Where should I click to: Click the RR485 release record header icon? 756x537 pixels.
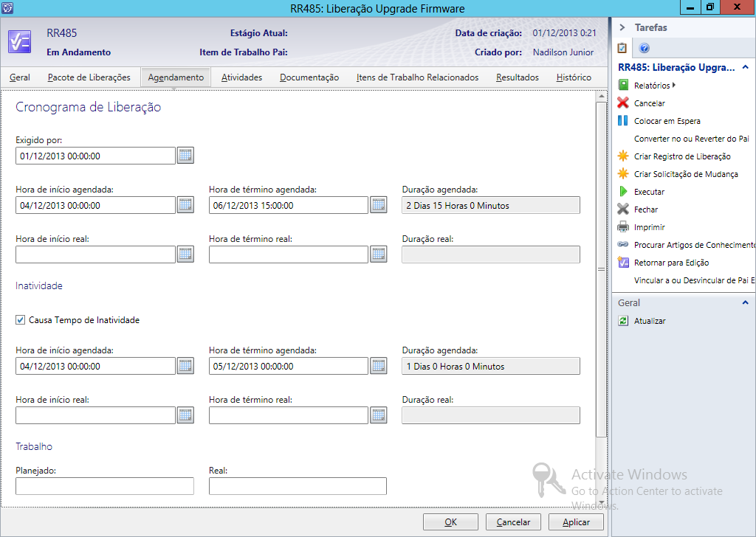tap(19, 42)
